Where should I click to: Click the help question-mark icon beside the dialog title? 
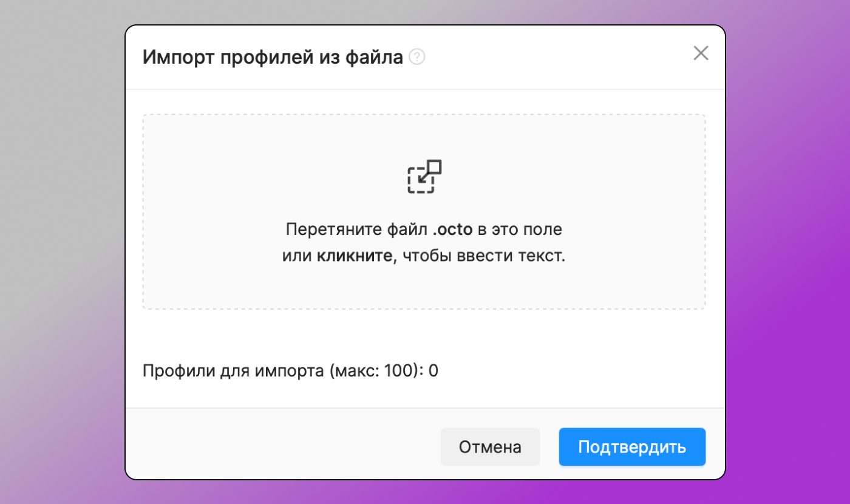tap(416, 56)
